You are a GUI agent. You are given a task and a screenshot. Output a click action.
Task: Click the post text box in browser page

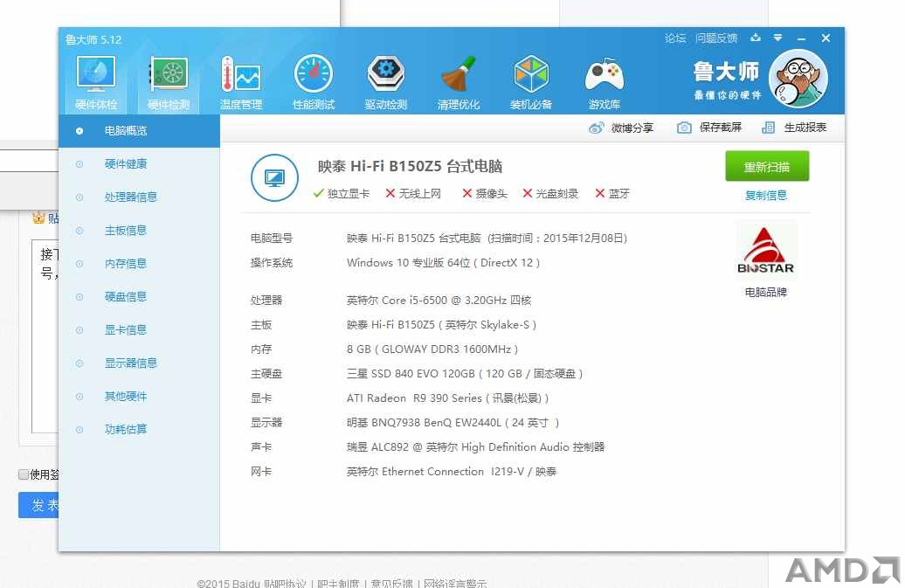point(45,336)
